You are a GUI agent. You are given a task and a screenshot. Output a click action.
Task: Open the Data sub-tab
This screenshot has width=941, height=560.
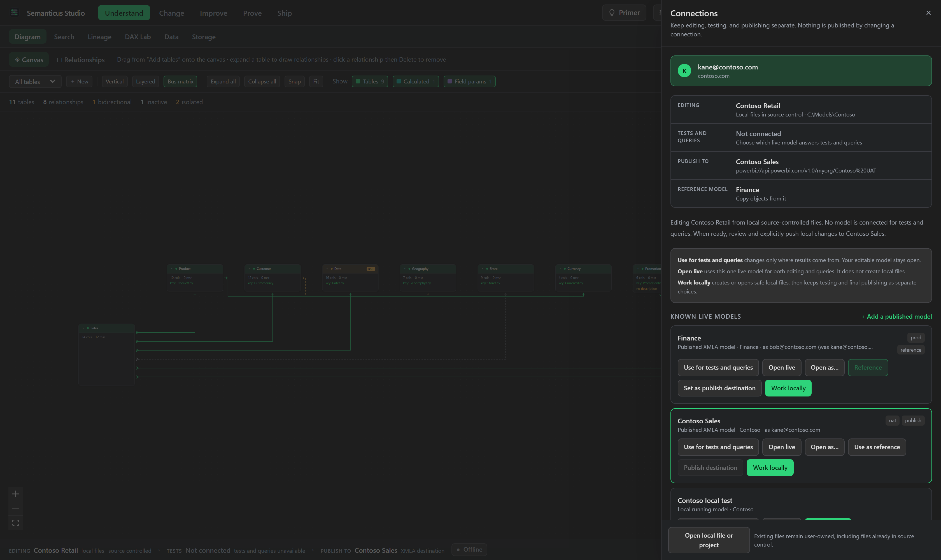tap(171, 37)
